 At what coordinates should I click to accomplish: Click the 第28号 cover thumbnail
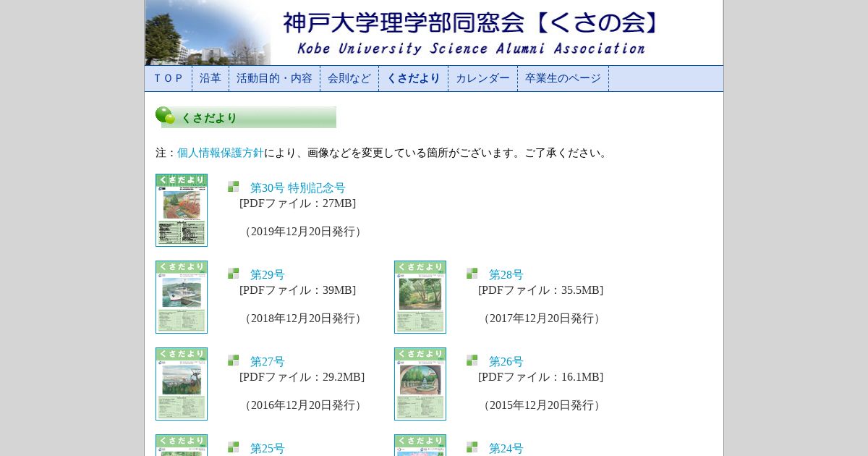[420, 297]
